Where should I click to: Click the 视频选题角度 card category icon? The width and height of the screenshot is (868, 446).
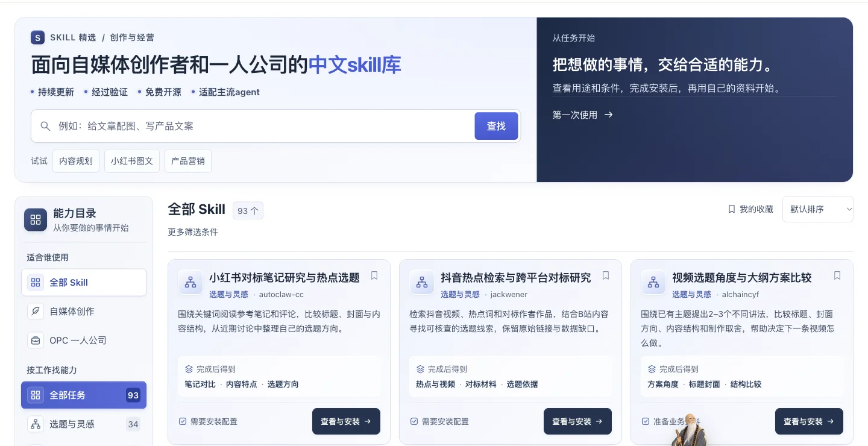[653, 282]
